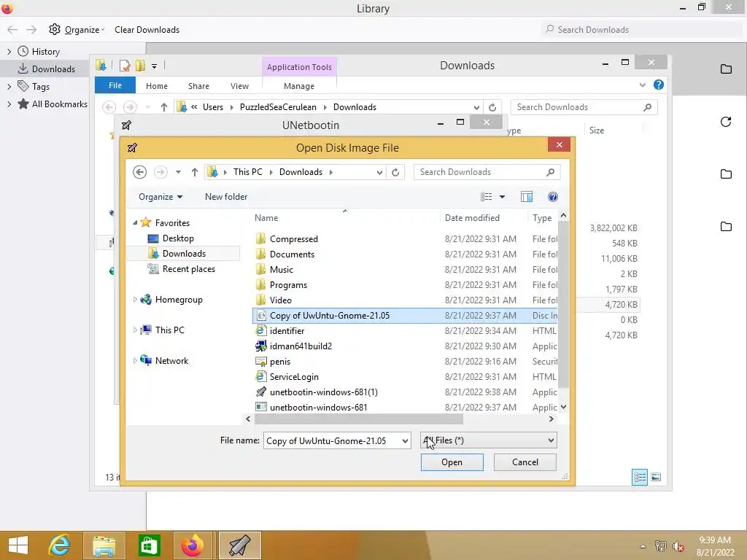This screenshot has height=560, width=747.
Task: Open Help in the Open Disk Image dialog
Action: (x=553, y=197)
